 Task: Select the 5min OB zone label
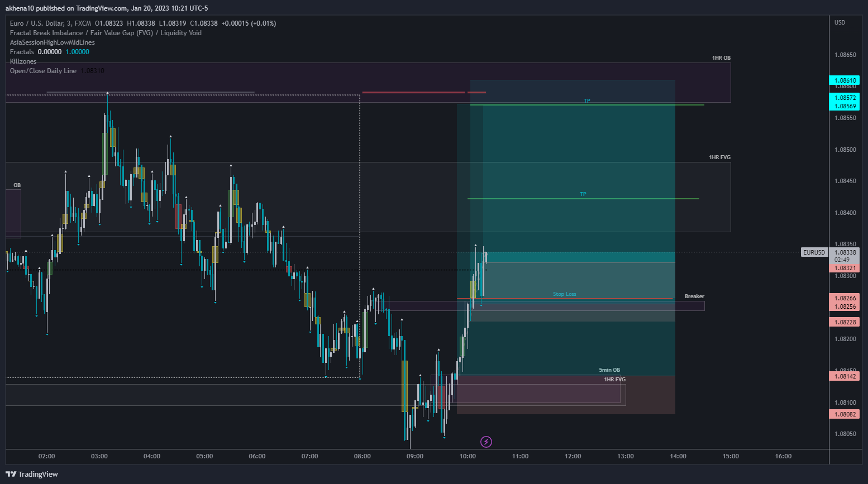[609, 370]
